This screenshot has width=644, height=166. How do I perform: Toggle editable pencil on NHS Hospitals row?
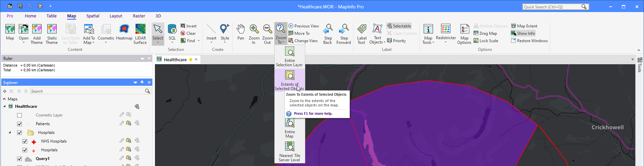click(121, 141)
